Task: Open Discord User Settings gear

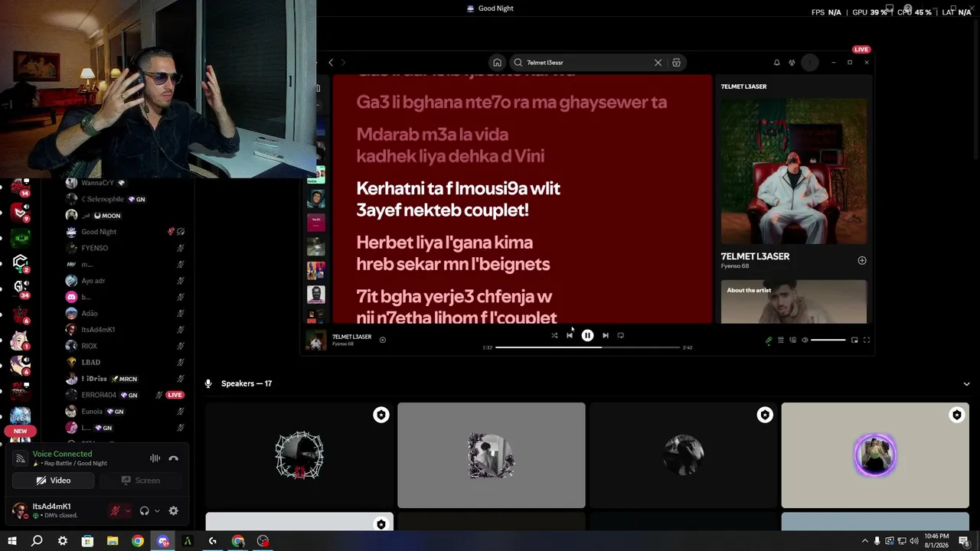Action: pyautogui.click(x=174, y=510)
